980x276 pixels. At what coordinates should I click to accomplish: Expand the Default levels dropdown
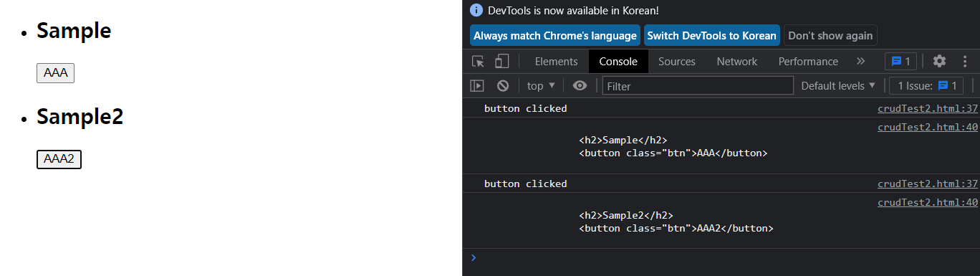838,86
